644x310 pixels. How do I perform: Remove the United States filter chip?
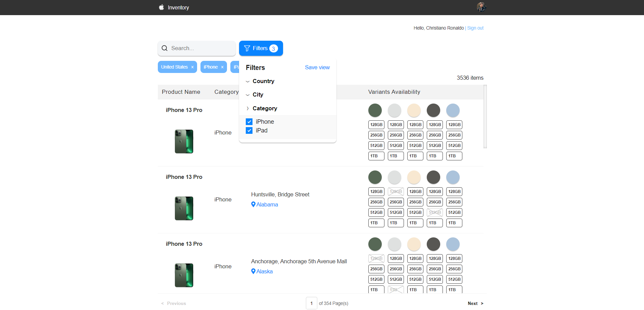pos(192,67)
